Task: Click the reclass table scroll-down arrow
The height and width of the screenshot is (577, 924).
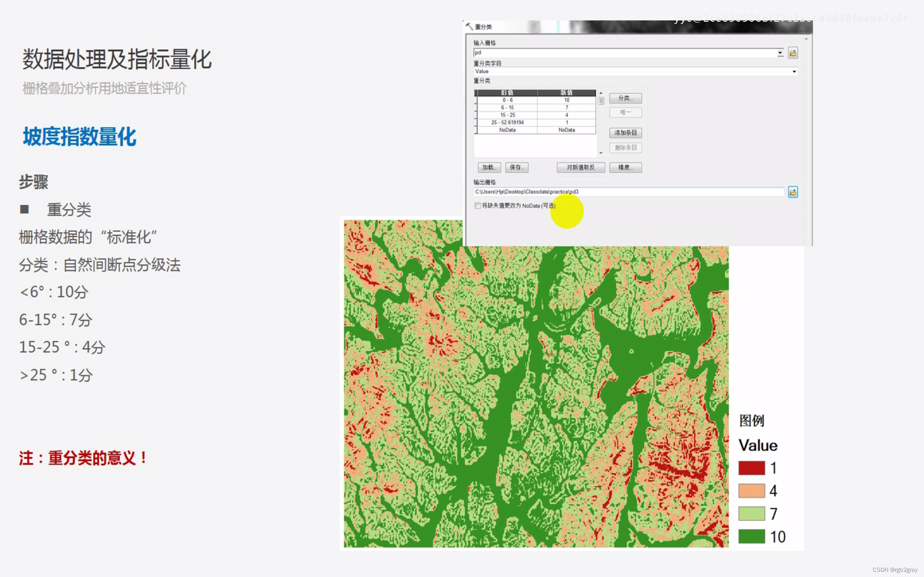Action: point(601,153)
